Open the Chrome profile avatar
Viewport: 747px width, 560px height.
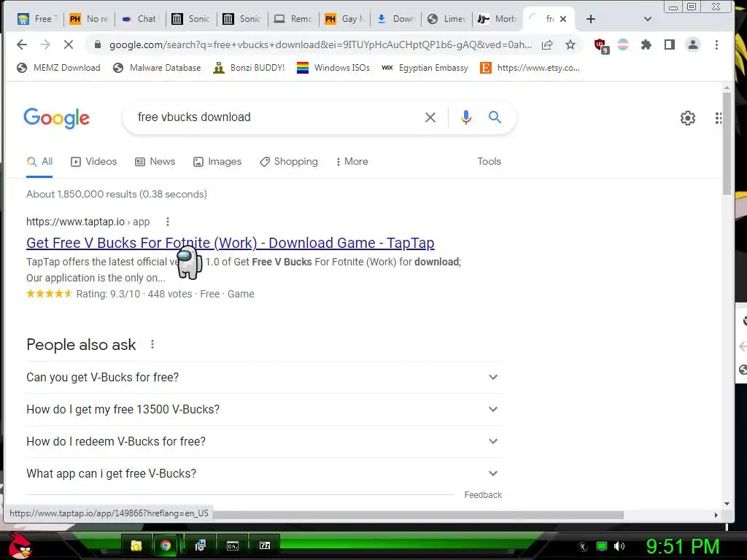coord(693,44)
